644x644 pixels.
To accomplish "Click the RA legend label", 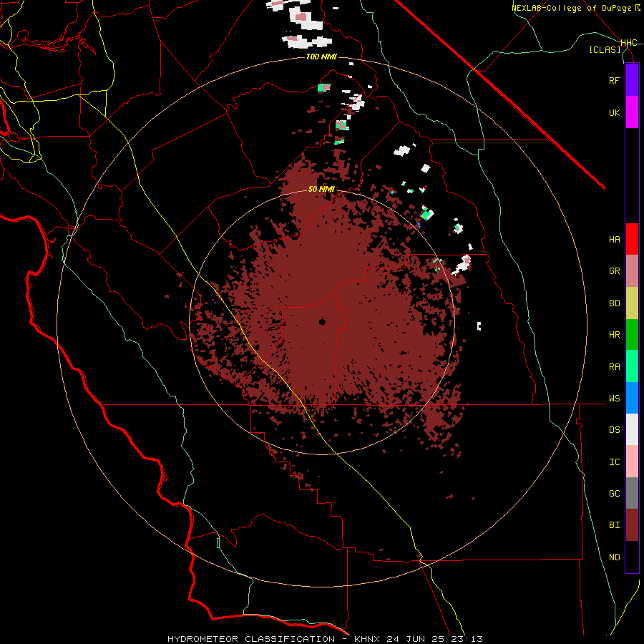I will (x=614, y=367).
